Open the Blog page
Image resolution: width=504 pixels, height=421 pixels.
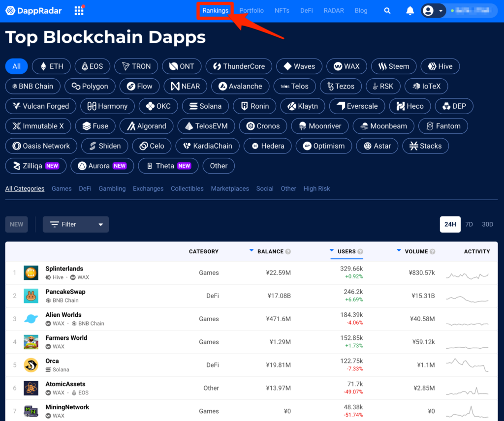(x=361, y=11)
